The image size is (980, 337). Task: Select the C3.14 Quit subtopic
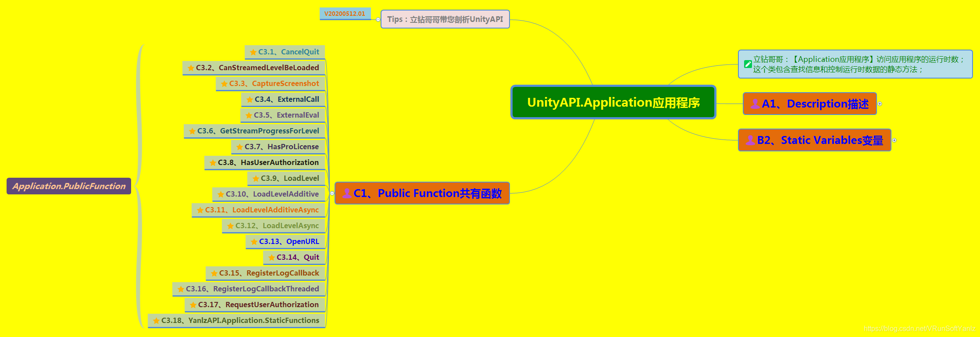coord(294,258)
